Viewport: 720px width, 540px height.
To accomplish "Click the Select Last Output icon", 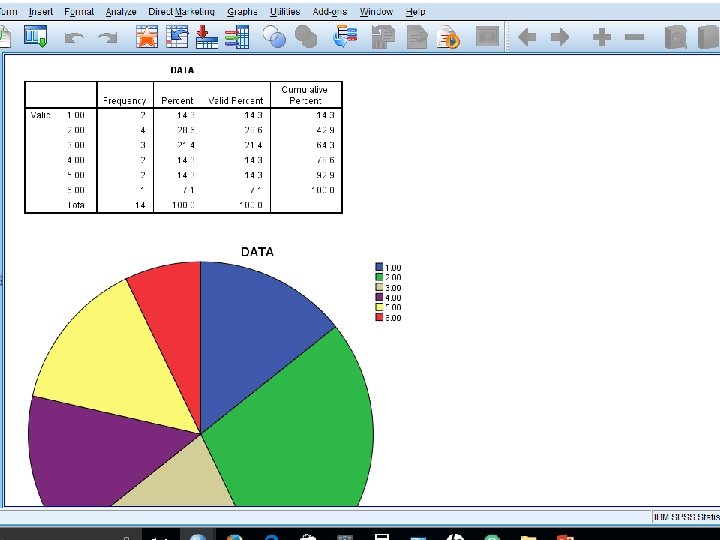I will (x=345, y=37).
